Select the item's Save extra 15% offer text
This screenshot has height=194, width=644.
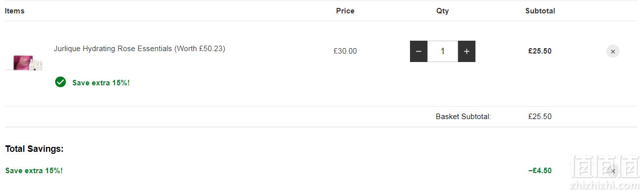[x=101, y=83]
